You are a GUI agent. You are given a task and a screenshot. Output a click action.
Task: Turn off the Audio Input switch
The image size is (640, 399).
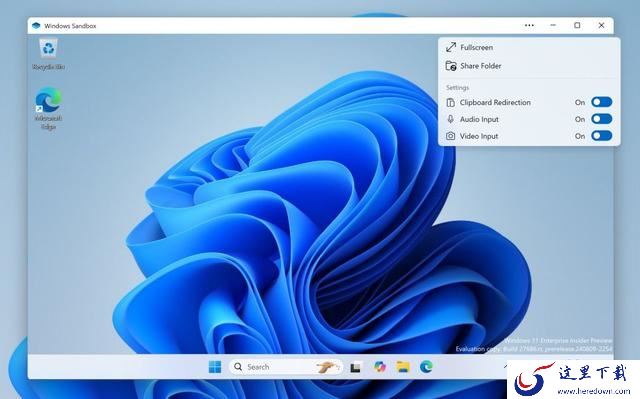pos(602,119)
